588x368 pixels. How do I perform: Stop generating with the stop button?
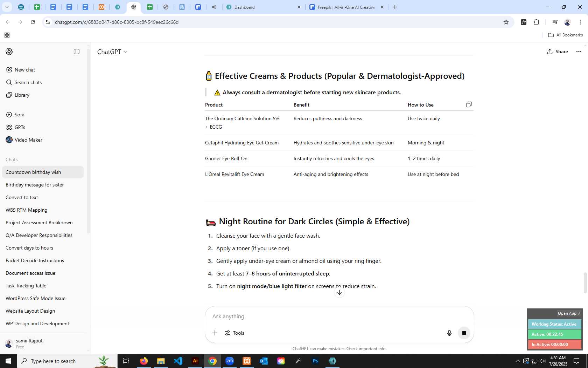[x=464, y=333]
